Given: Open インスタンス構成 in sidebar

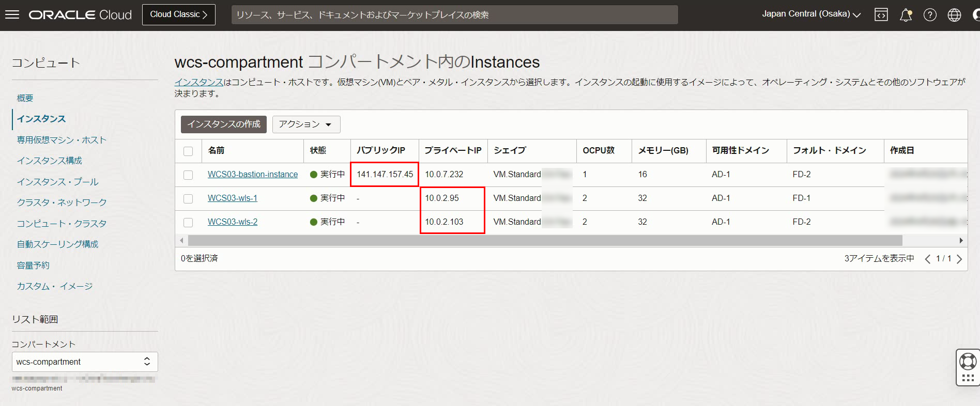Looking at the screenshot, I should (x=49, y=161).
